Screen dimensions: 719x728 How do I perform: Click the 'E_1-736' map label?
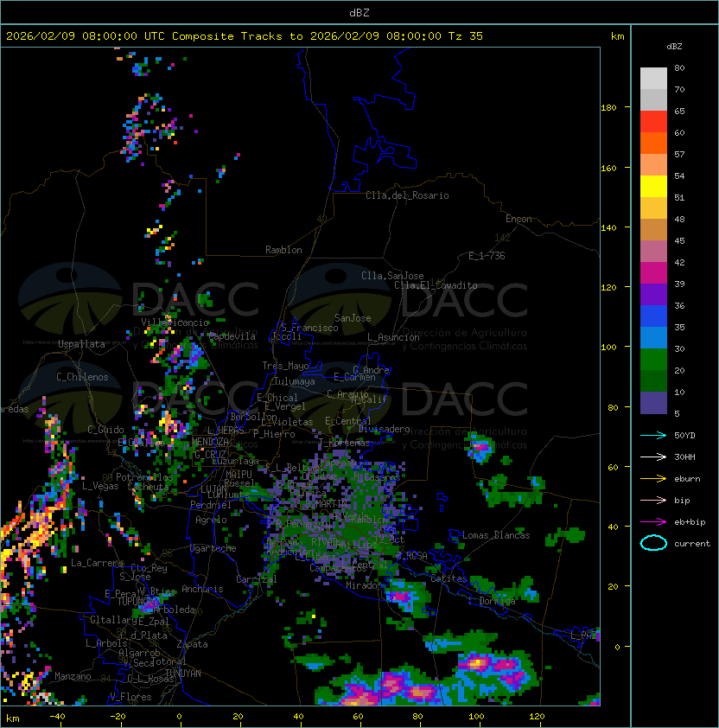pos(487,256)
